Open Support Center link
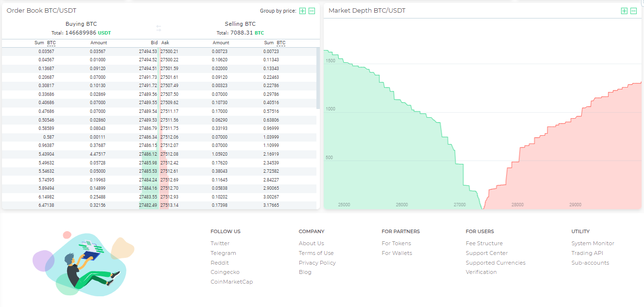 pos(487,253)
